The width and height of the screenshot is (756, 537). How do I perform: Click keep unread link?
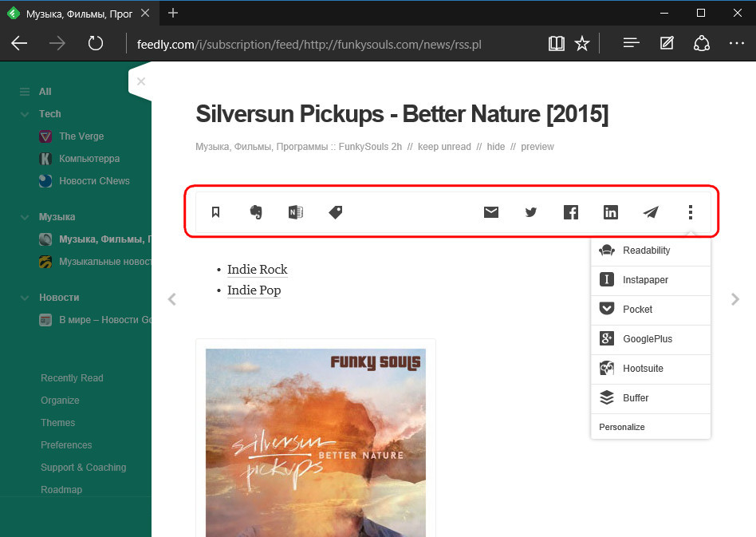[x=444, y=147]
